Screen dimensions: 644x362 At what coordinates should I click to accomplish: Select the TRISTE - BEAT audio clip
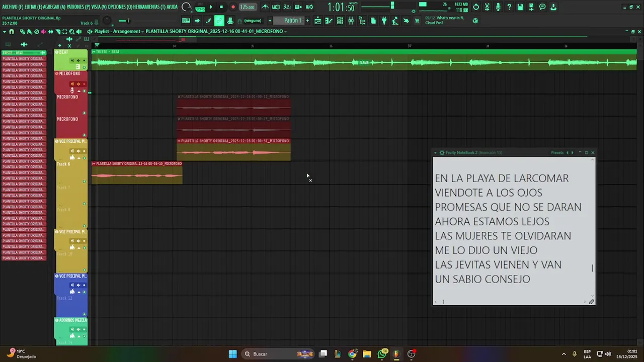[x=364, y=60]
